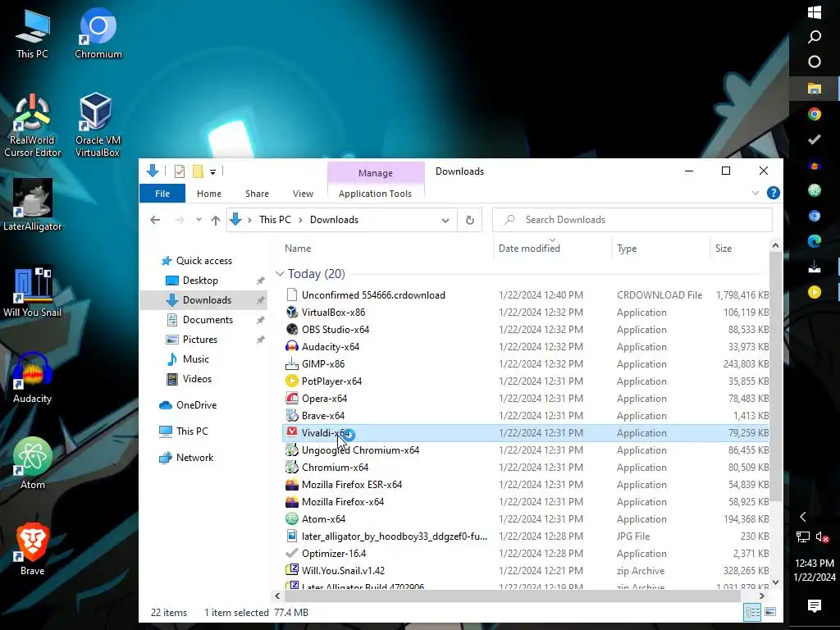This screenshot has width=840, height=630.
Task: Expand the ribbon chevron
Action: point(756,193)
